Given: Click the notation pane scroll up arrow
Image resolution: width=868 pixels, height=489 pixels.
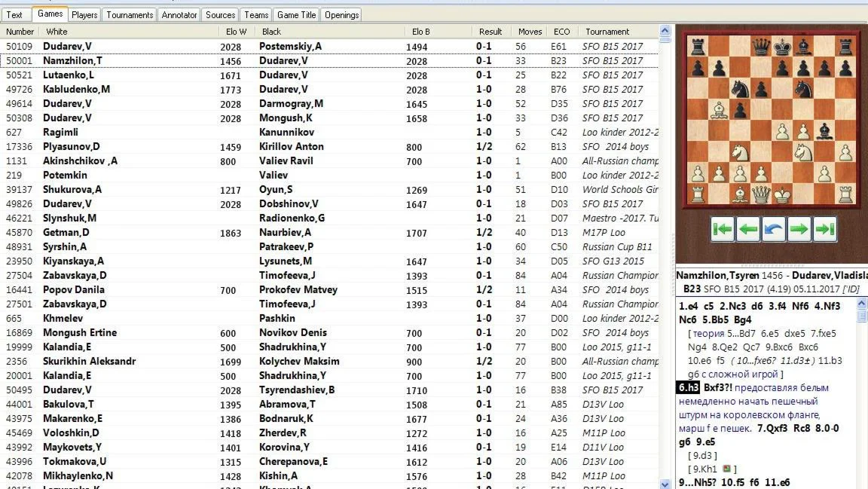Looking at the screenshot, I should (862, 303).
